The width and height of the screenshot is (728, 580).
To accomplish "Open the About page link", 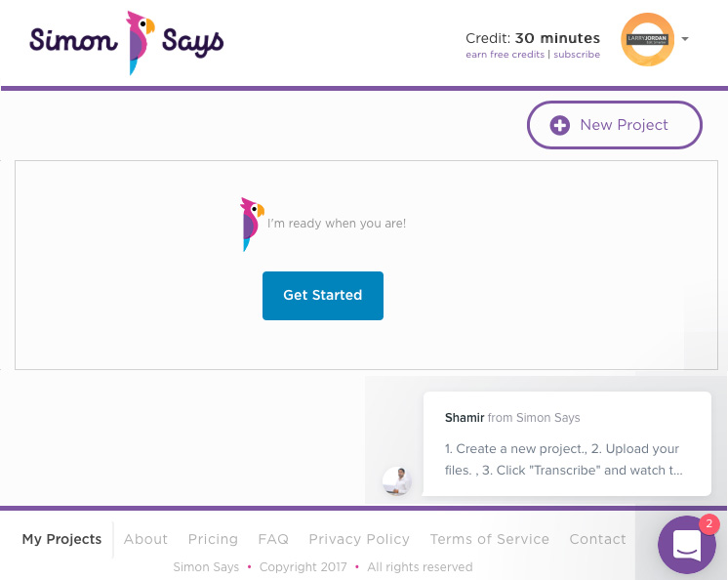I will pyautogui.click(x=145, y=539).
